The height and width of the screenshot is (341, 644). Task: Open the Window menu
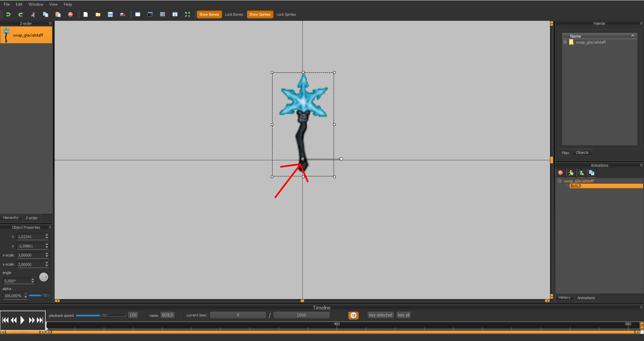pyautogui.click(x=36, y=4)
